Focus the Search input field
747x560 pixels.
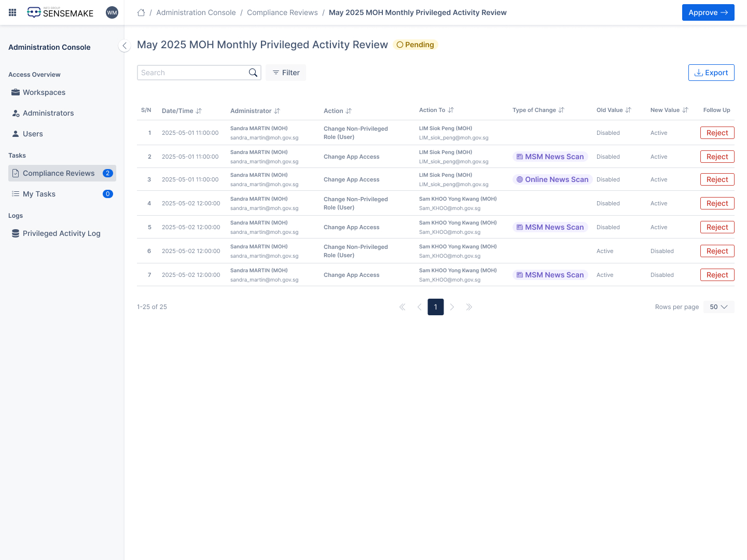click(x=192, y=73)
